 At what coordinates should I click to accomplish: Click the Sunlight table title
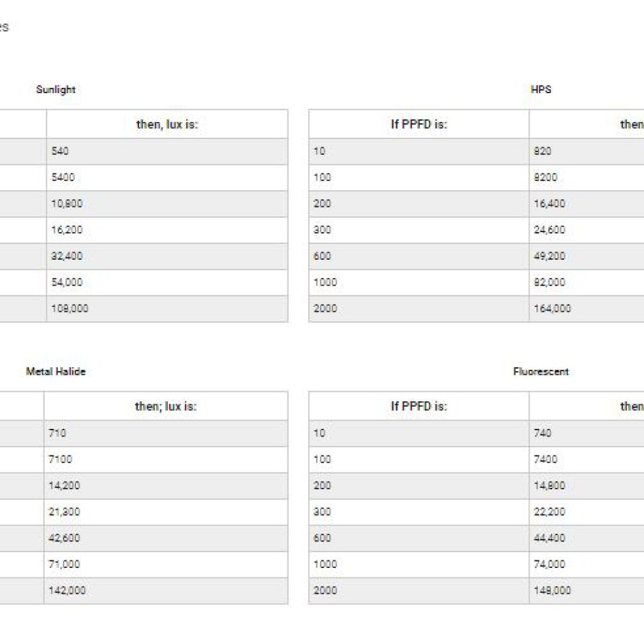(56, 90)
